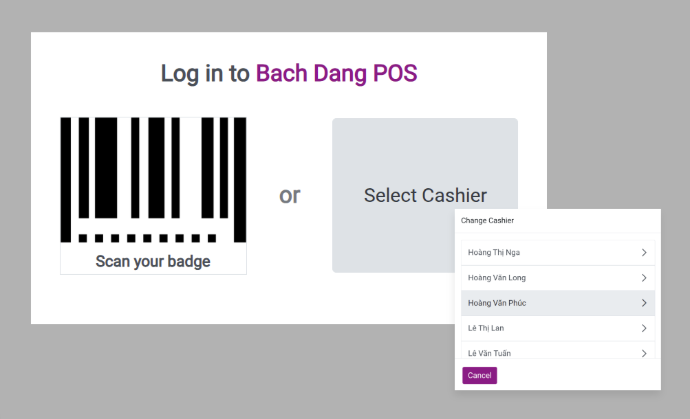
Task: Click the purple Bach Dang POS name
Action: (x=336, y=73)
